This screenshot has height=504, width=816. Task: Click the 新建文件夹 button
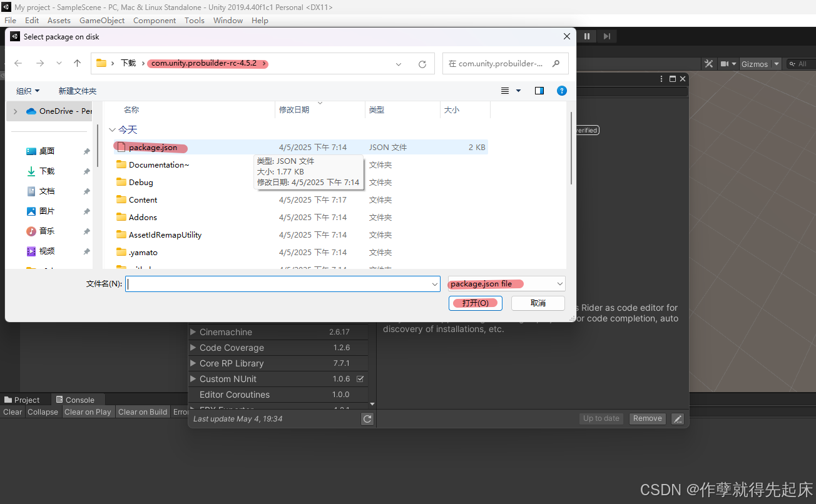tap(78, 91)
